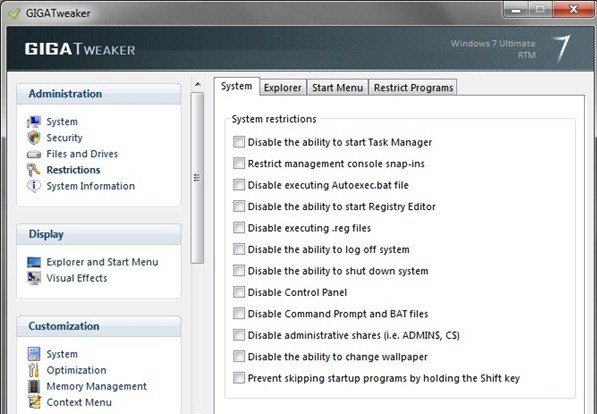Close the GIGATweaker window
The height and width of the screenshot is (414, 597).
point(573,10)
